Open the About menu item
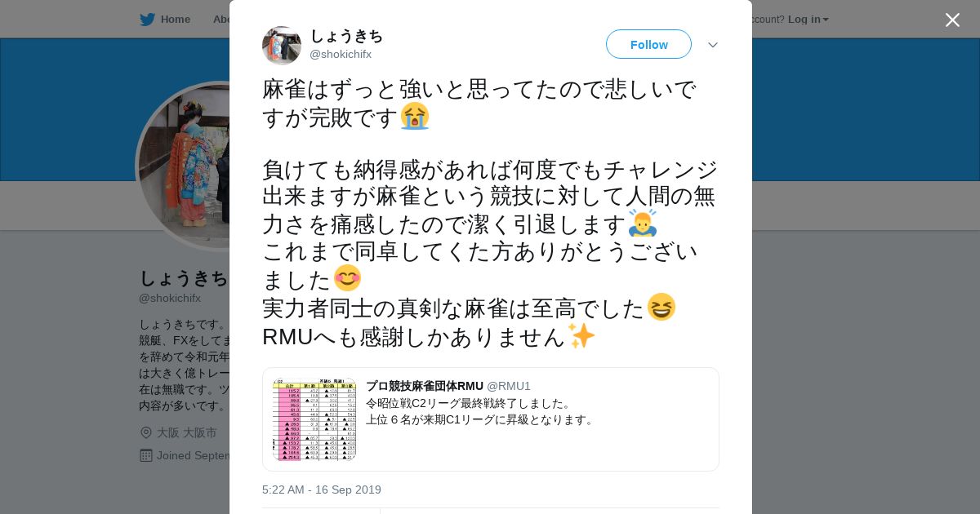Image resolution: width=980 pixels, height=514 pixels. (221, 20)
